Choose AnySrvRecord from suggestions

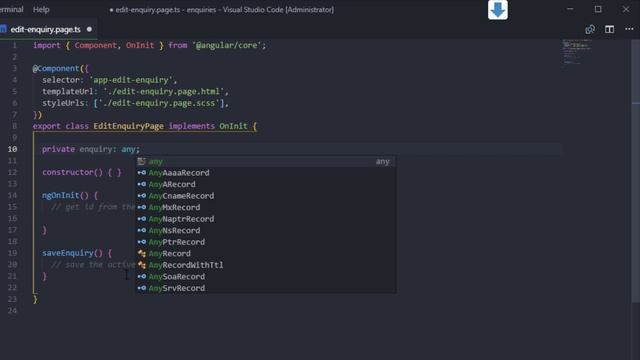coord(266,288)
